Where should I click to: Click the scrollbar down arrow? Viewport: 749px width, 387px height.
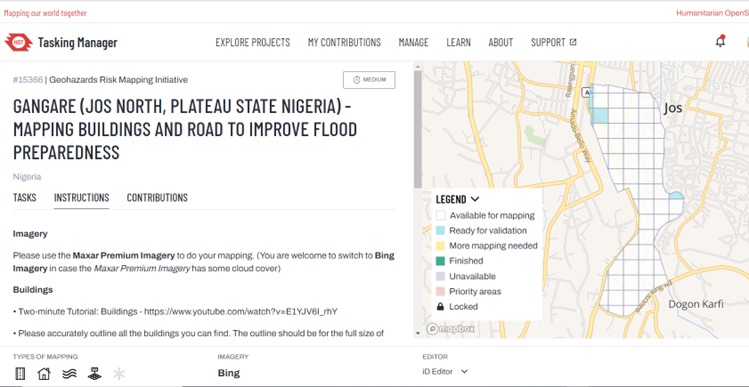(x=418, y=333)
